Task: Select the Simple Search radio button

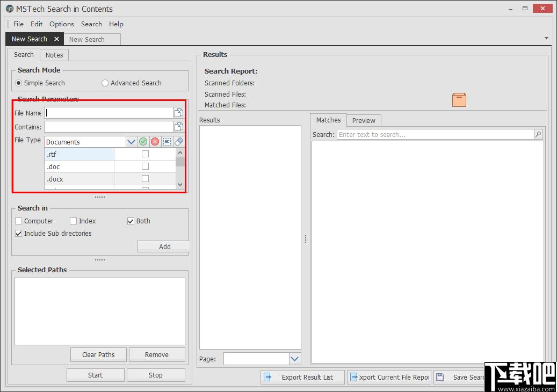Action: (18, 83)
